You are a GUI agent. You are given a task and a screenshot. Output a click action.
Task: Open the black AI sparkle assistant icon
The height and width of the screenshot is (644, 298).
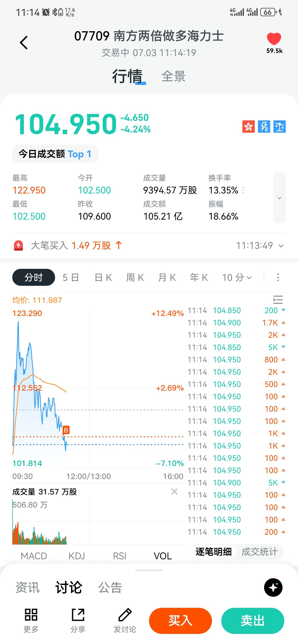pyautogui.click(x=273, y=587)
